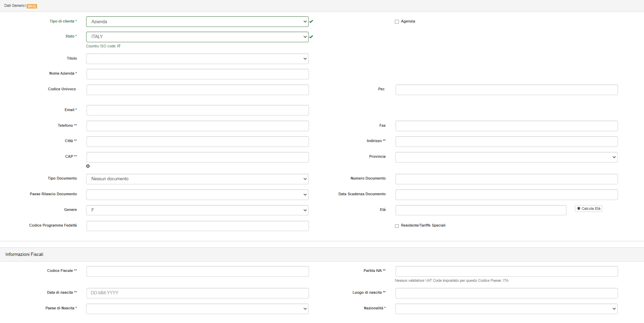Click the CAP input field
Viewport: 644px width, 323px height.
pyautogui.click(x=197, y=157)
